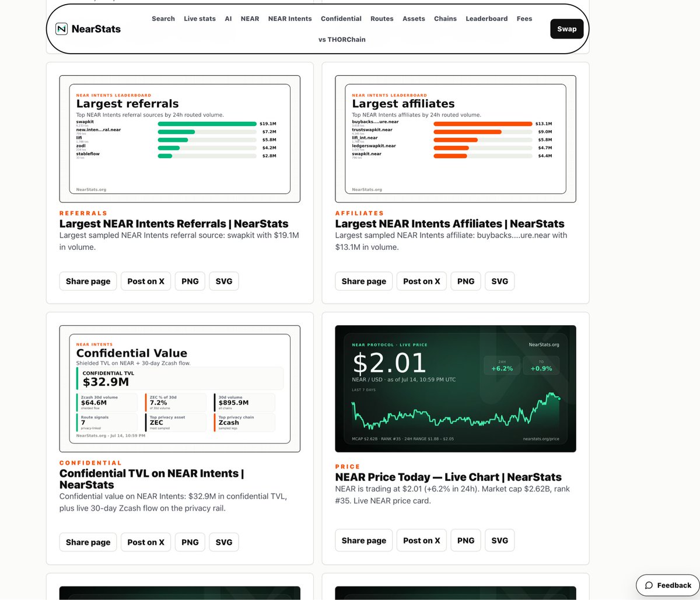This screenshot has height=600, width=700.
Task: Open the Assets nav link
Action: coord(414,19)
